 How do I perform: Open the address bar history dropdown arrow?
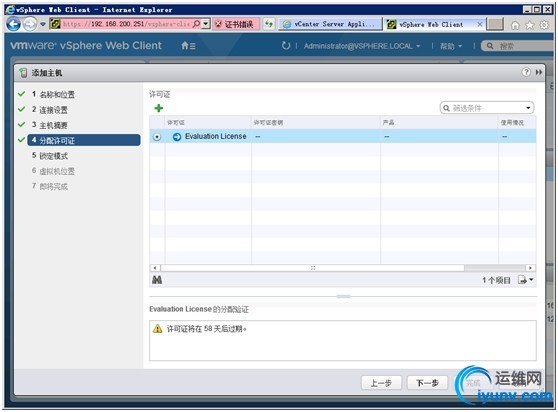click(206, 24)
